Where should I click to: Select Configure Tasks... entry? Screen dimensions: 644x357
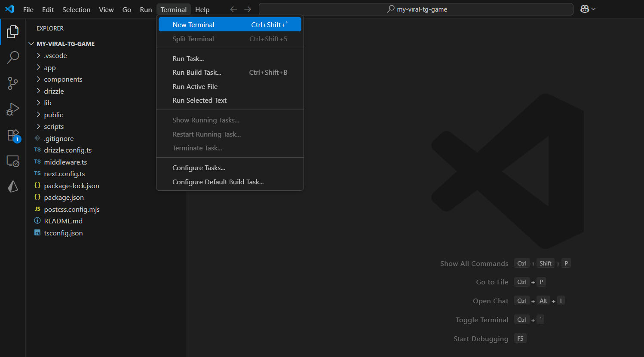[x=230, y=168]
